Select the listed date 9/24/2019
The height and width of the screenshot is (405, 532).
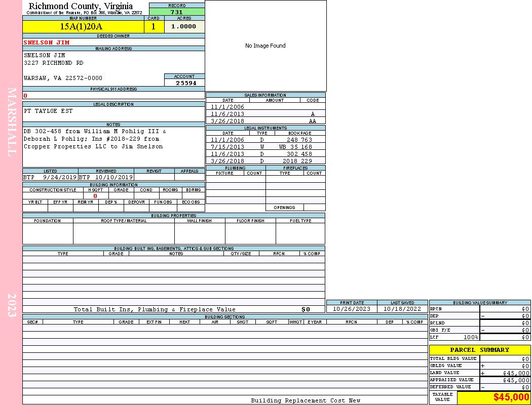pyautogui.click(x=59, y=177)
